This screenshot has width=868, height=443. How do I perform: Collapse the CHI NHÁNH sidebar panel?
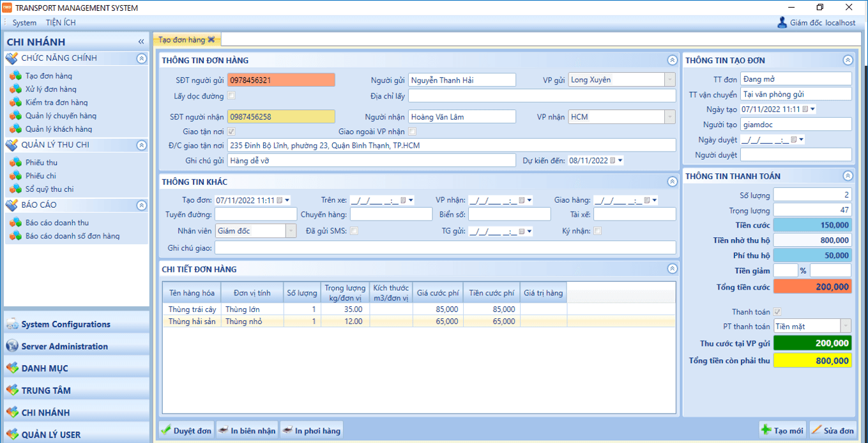[141, 42]
